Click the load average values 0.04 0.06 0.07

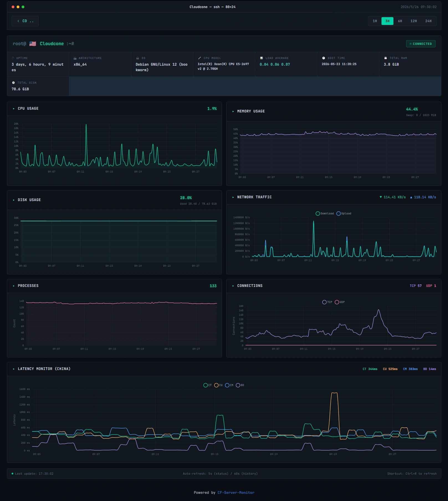275,65
